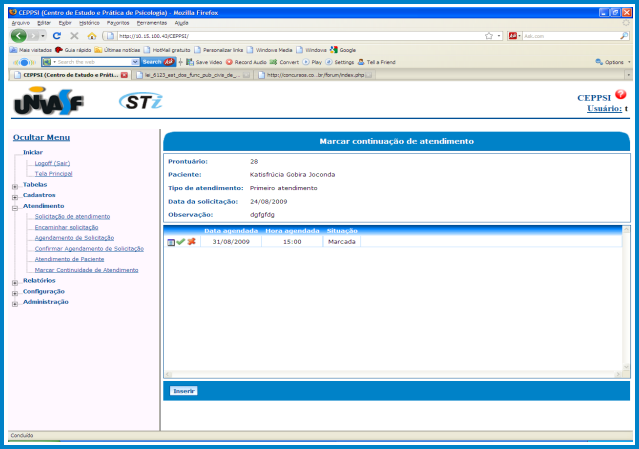Open the Ajuda menu
This screenshot has width=639, height=449.
point(181,23)
